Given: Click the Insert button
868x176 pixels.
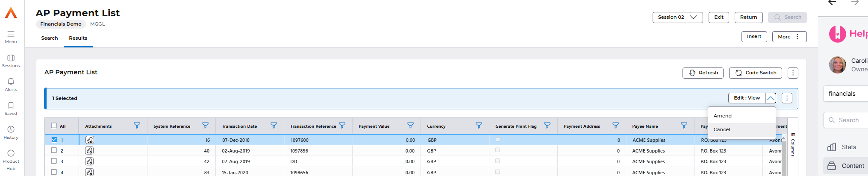Looking at the screenshot, I should point(754,37).
